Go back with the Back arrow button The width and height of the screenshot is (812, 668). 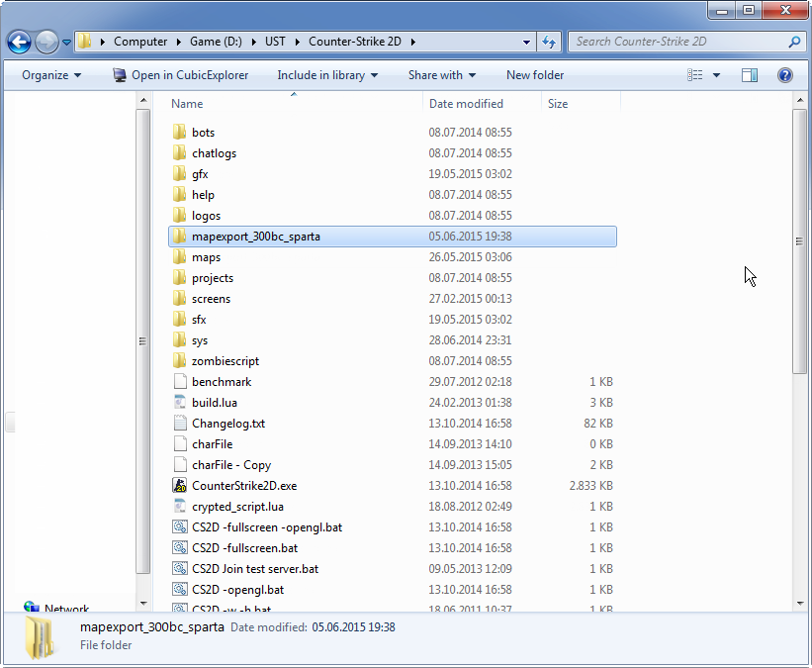19,42
